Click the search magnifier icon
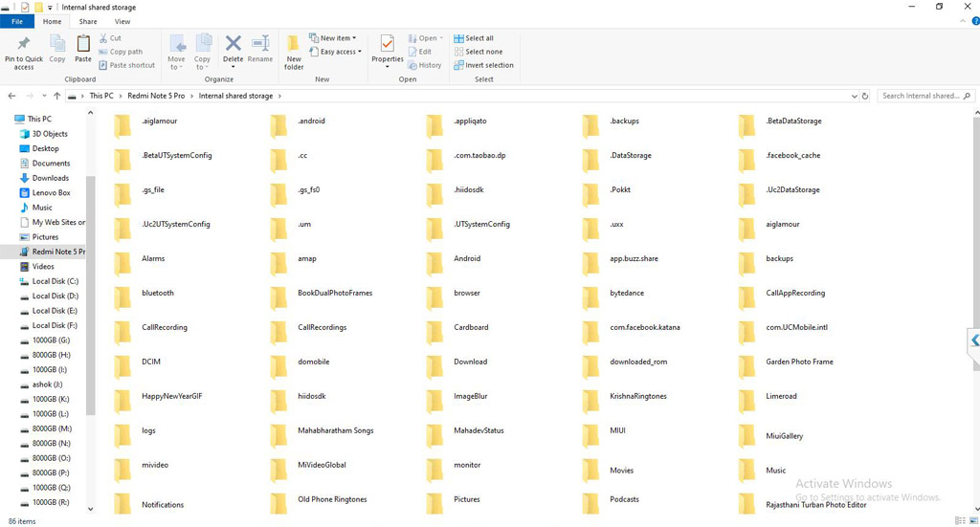The width and height of the screenshot is (980, 527). (x=967, y=96)
